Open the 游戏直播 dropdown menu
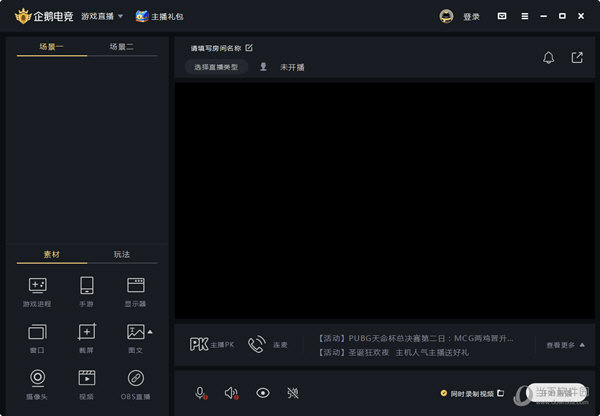The width and height of the screenshot is (600, 416). point(102,16)
